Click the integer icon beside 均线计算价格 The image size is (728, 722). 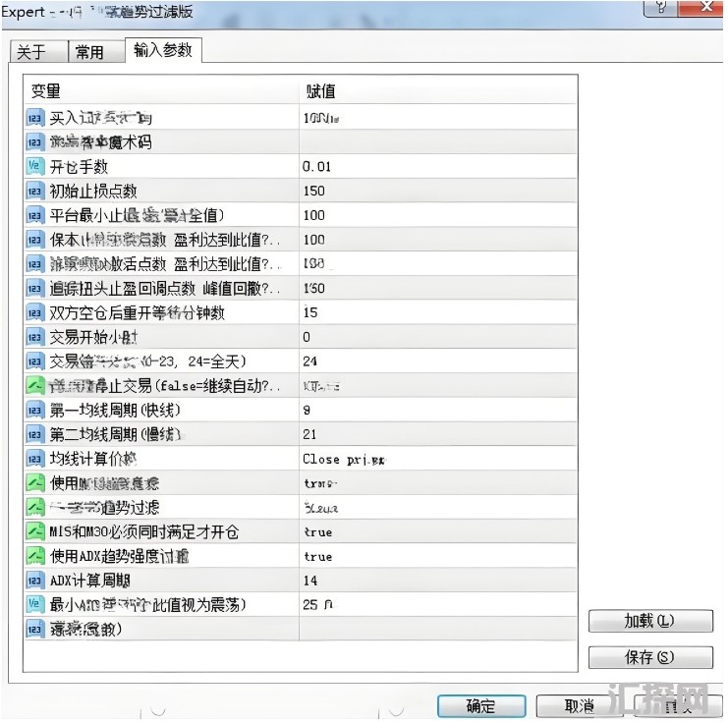pyautogui.click(x=34, y=459)
